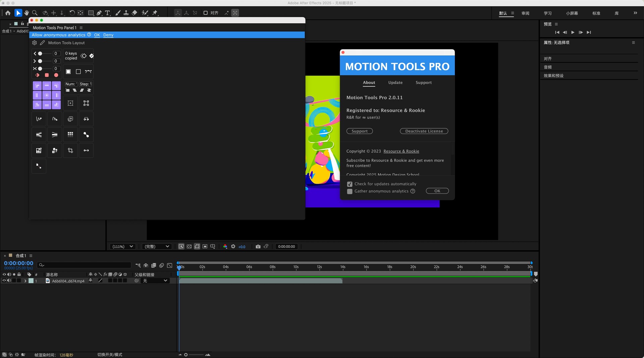Mute audio of A6b6104 layer
The image size is (644, 358).
point(9,280)
